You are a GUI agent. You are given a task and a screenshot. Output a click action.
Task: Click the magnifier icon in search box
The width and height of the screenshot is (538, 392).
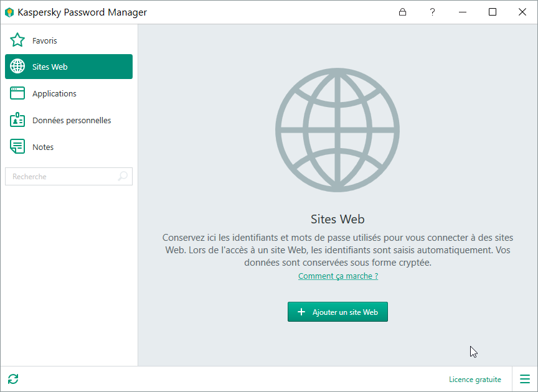click(123, 176)
